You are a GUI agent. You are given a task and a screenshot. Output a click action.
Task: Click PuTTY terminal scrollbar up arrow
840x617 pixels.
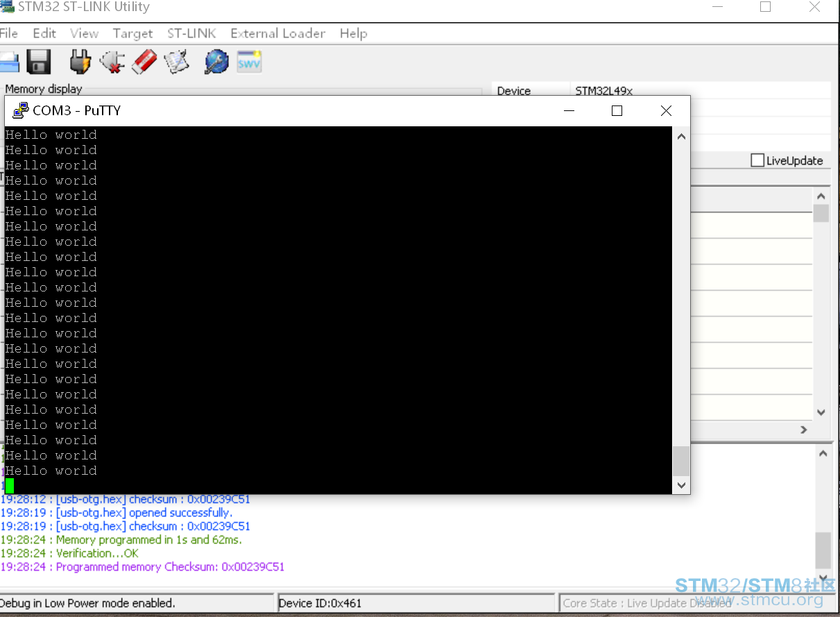click(681, 136)
